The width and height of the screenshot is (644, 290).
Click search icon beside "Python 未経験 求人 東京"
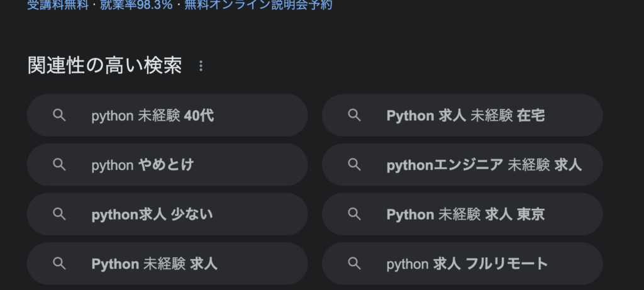pos(355,214)
